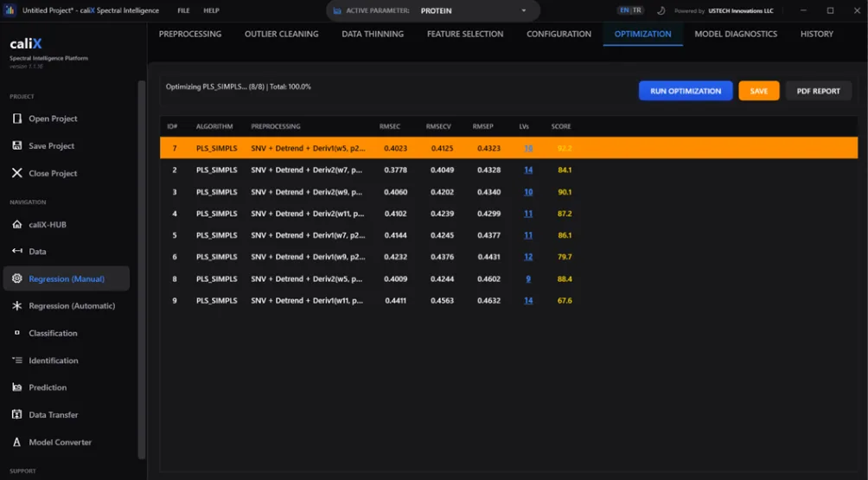Click the Save Project disk icon

[x=17, y=145]
